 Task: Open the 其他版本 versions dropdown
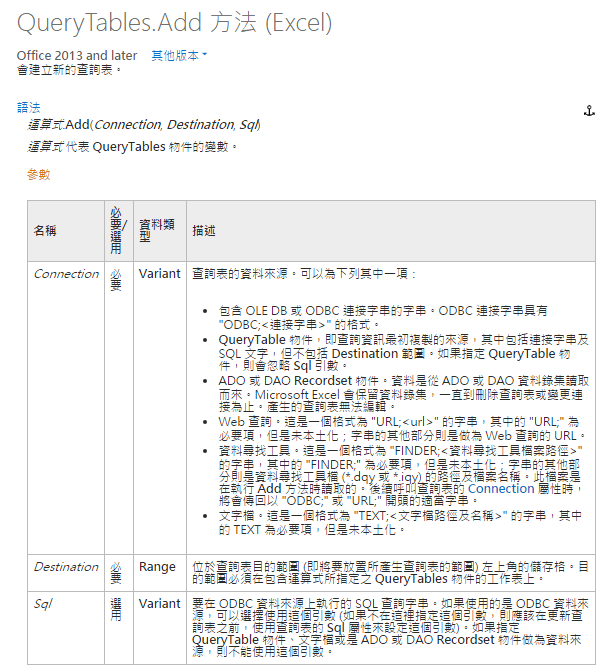[x=179, y=56]
